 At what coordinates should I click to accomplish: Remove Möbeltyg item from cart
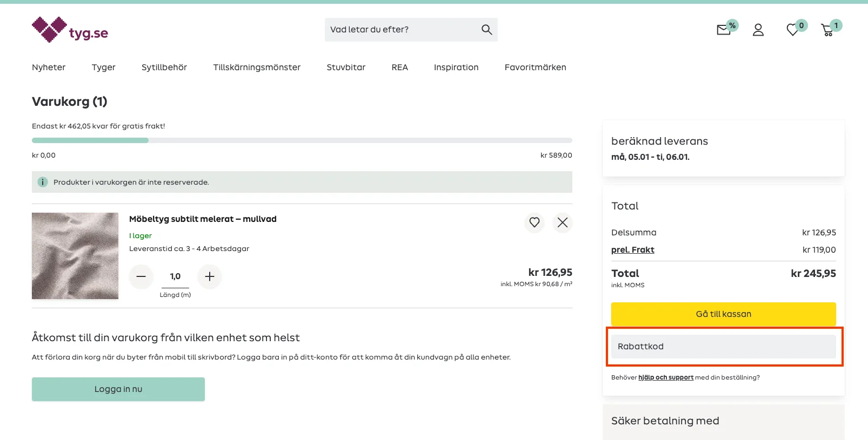click(x=562, y=222)
